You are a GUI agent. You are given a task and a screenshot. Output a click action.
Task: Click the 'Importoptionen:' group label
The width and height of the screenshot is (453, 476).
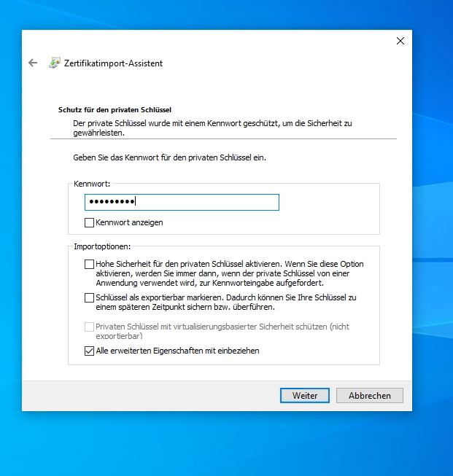102,246
